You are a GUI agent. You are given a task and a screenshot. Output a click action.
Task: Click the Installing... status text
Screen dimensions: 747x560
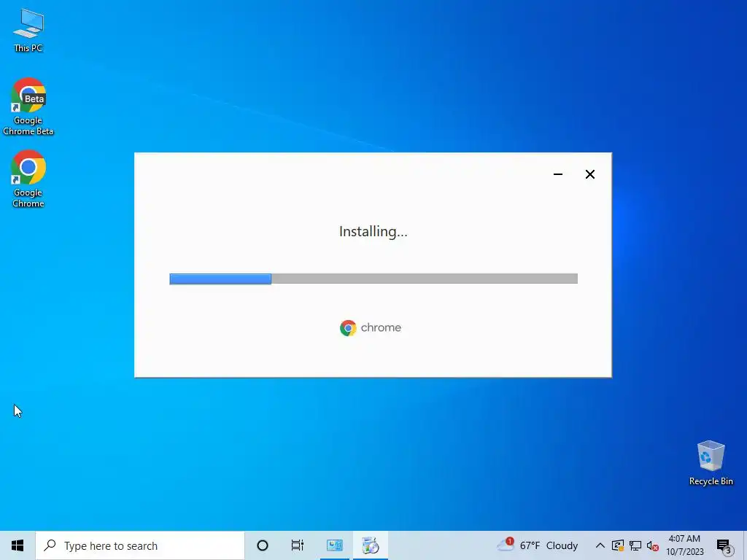373,231
